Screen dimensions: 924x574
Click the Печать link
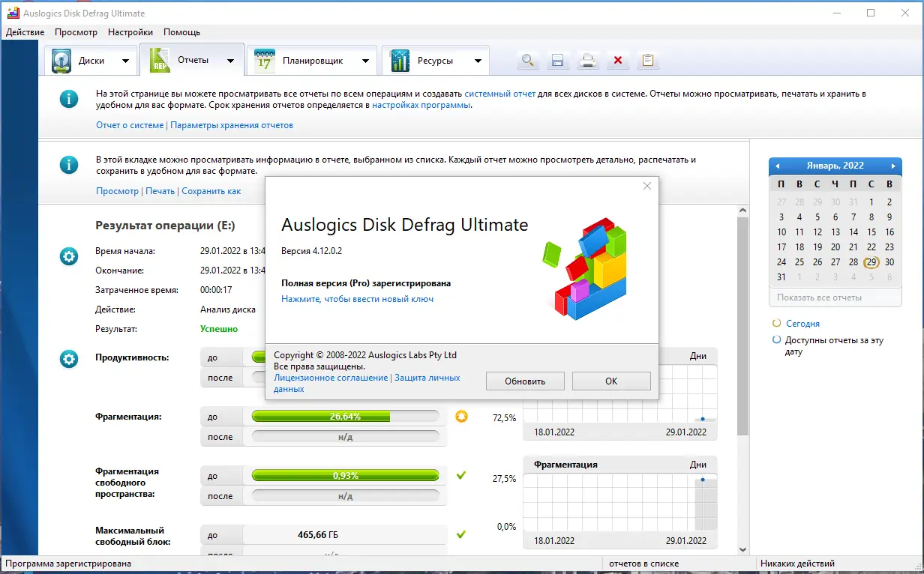(x=160, y=191)
